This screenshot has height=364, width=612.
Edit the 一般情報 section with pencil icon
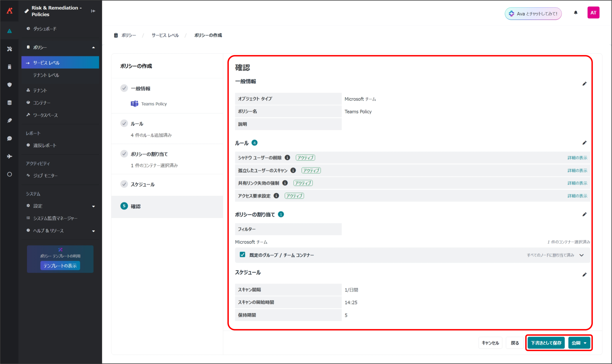(x=584, y=84)
